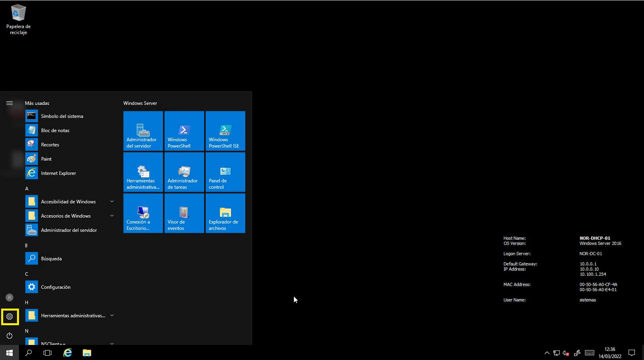Image resolution: width=644 pixels, height=360 pixels.
Task: Launch Internet Explorer from the taskbar
Action: pos(68,352)
